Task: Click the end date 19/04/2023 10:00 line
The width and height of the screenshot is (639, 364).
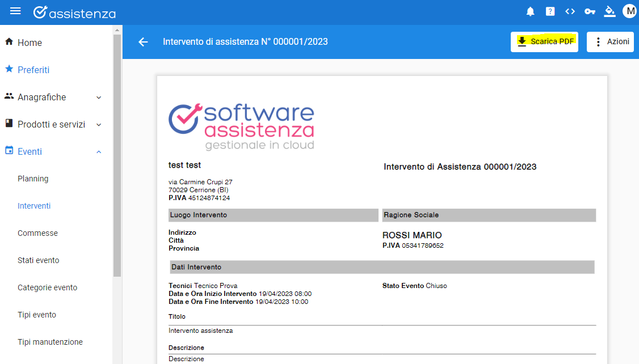Action: (x=238, y=302)
